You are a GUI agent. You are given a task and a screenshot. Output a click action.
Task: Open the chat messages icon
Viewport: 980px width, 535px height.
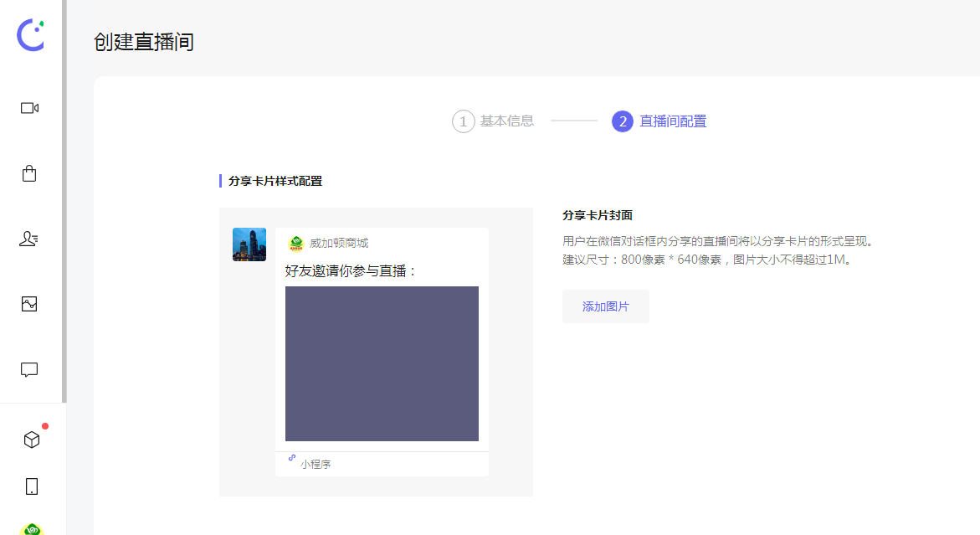click(x=29, y=369)
